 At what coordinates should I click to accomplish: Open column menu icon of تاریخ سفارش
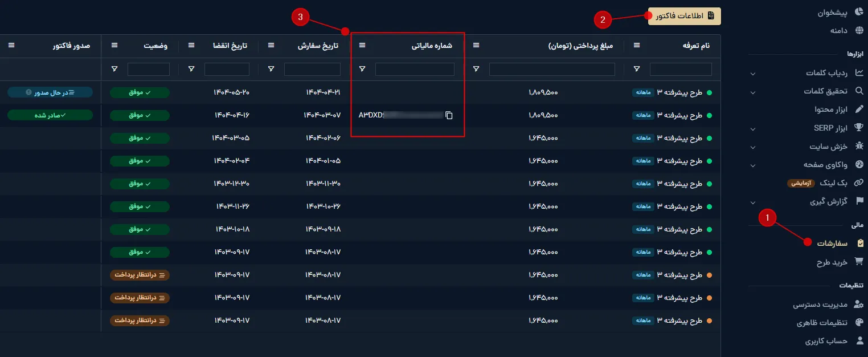tap(271, 46)
